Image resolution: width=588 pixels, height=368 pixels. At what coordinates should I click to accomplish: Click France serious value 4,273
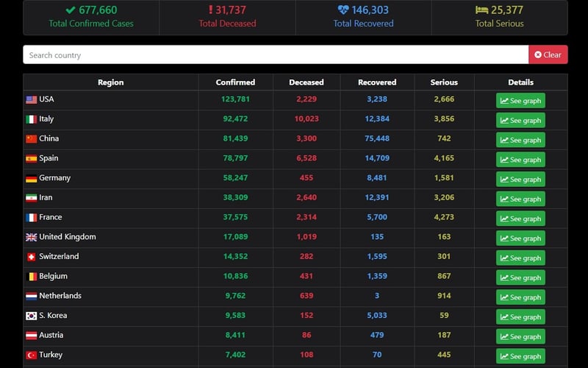coord(444,217)
